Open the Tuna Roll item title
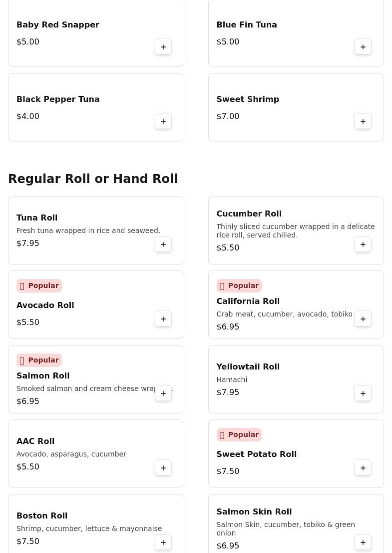This screenshot has height=553, width=392. coord(37,218)
